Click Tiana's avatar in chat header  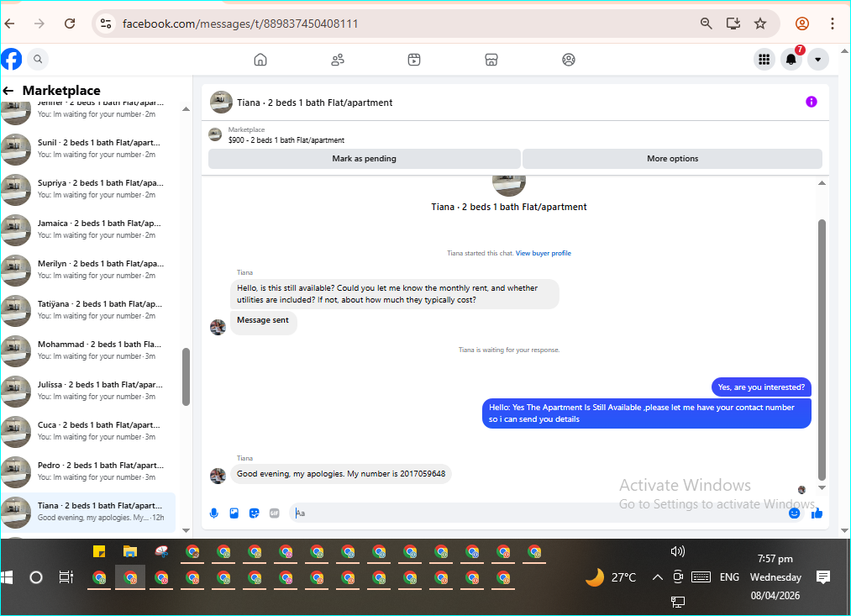pyautogui.click(x=222, y=102)
